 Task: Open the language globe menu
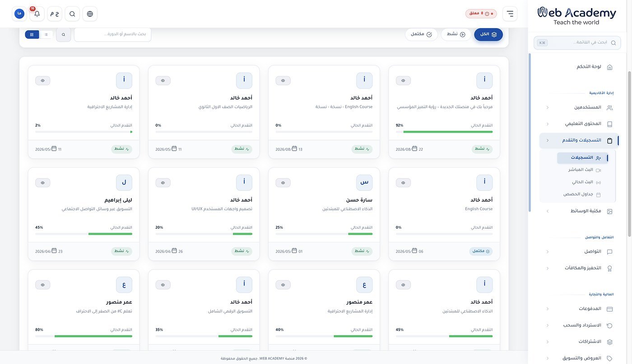coord(90,14)
